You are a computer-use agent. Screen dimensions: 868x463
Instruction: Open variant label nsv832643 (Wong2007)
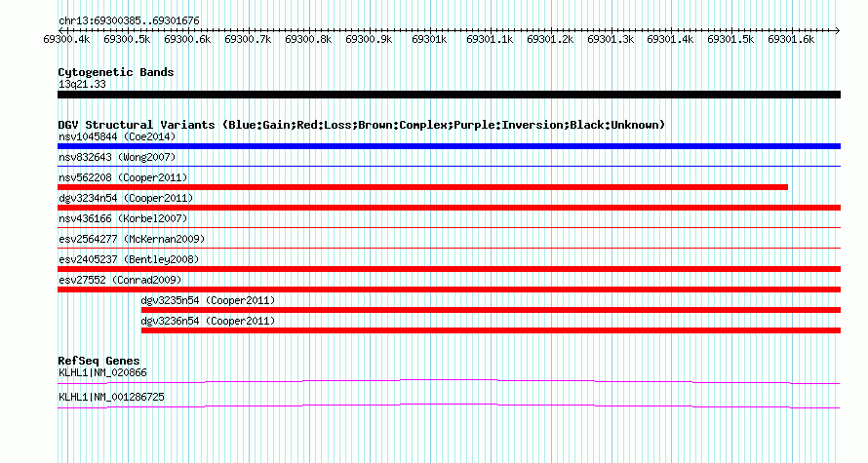click(x=117, y=157)
